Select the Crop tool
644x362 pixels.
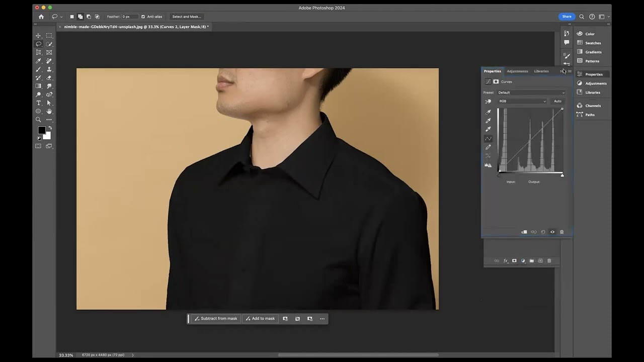click(x=38, y=52)
